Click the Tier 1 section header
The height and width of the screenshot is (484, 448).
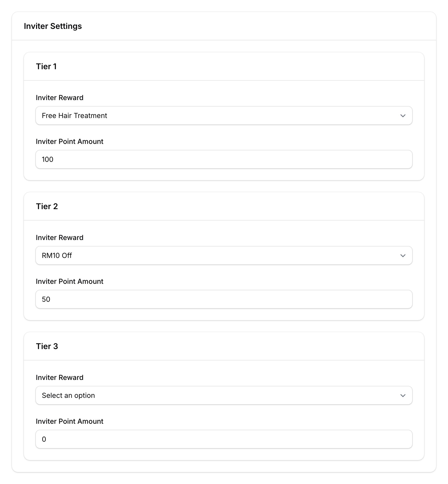click(47, 66)
